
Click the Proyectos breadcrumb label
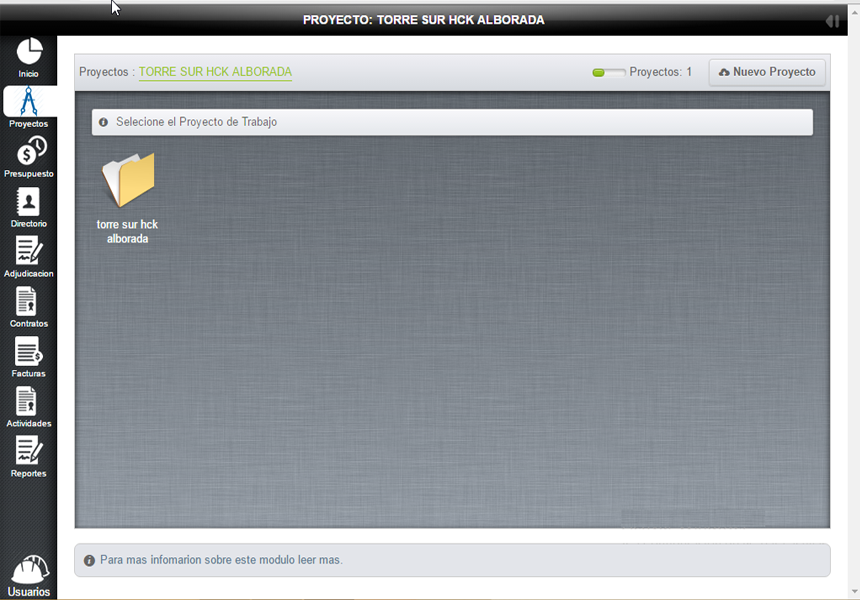[x=104, y=72]
